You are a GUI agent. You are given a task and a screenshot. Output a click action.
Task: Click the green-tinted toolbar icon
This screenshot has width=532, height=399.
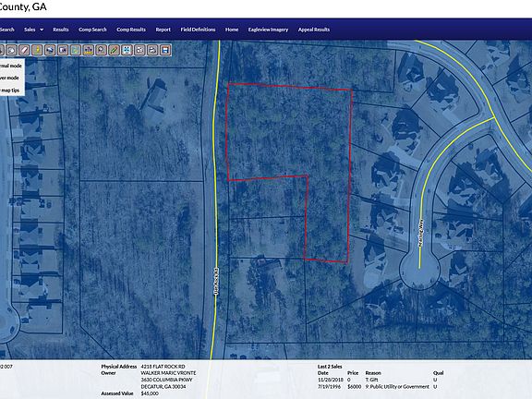(x=76, y=50)
